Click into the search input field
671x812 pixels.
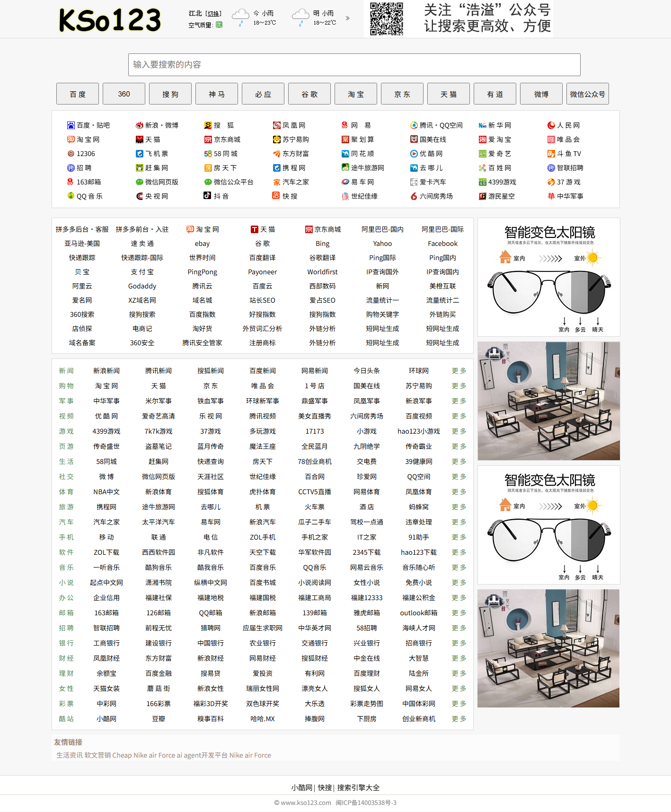354,65
